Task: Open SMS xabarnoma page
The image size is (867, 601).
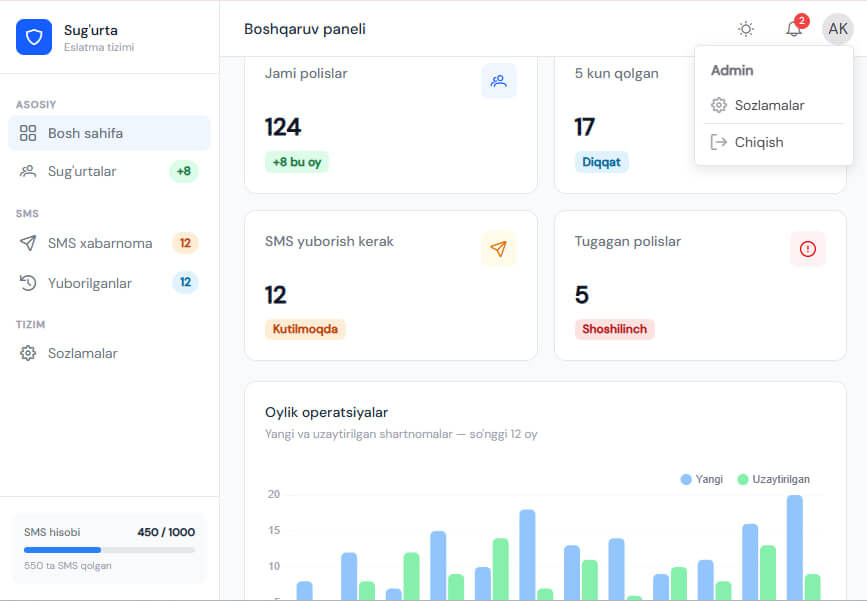Action: tap(109, 243)
